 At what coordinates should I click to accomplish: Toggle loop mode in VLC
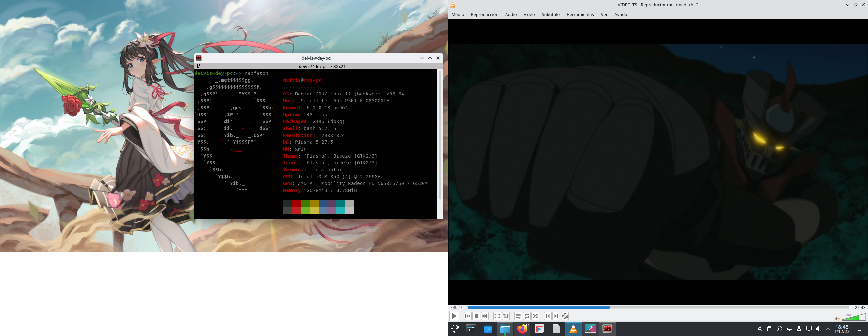click(x=527, y=316)
